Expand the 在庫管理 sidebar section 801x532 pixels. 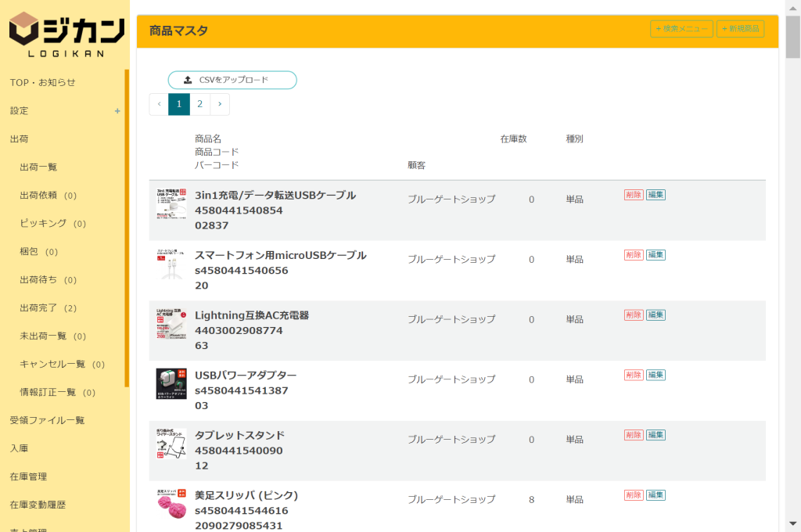coord(28,476)
